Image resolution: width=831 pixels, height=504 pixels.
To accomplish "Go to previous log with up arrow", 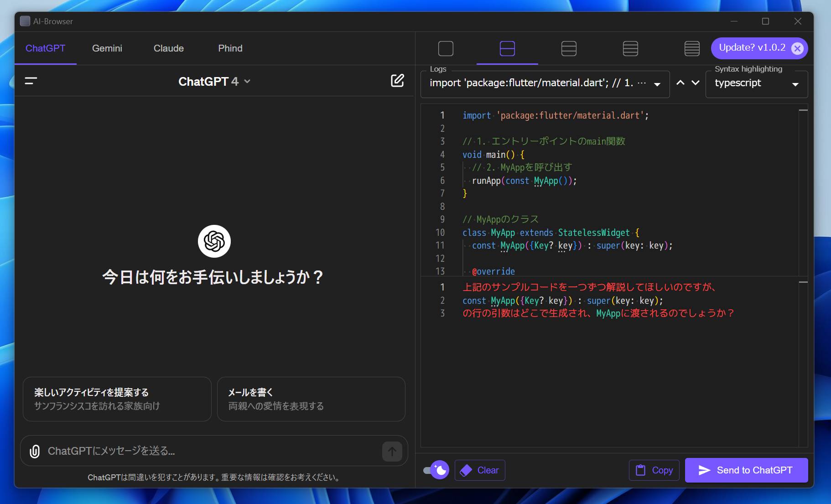I will click(680, 83).
